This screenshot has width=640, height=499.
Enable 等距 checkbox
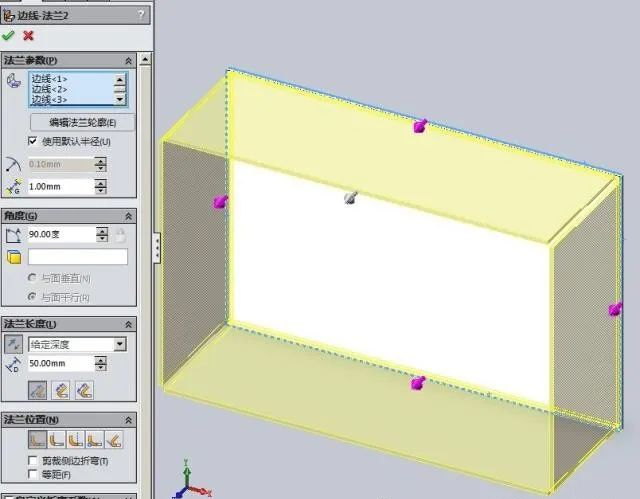click(33, 474)
